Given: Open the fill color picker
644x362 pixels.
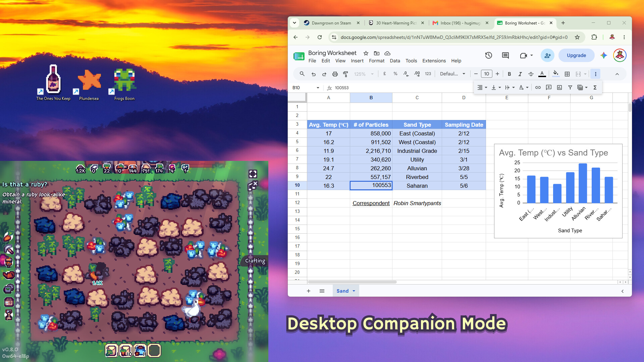Looking at the screenshot, I should point(556,74).
